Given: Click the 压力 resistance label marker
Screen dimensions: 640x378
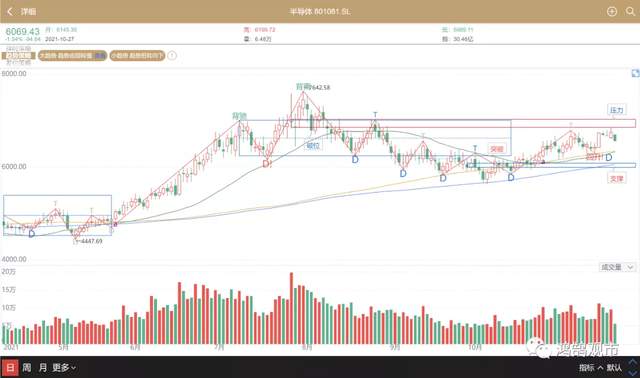Looking at the screenshot, I should 616,110.
